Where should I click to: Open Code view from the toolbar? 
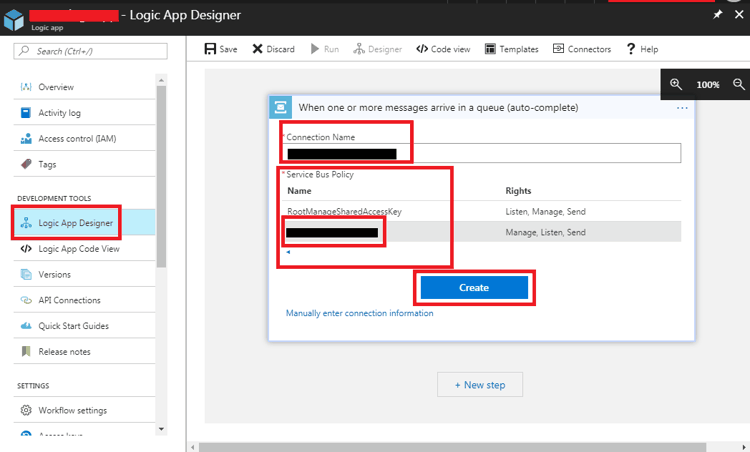coord(443,49)
